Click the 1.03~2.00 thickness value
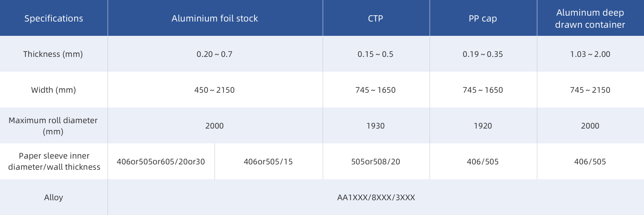Image resolution: width=644 pixels, height=215 pixels. coord(590,54)
